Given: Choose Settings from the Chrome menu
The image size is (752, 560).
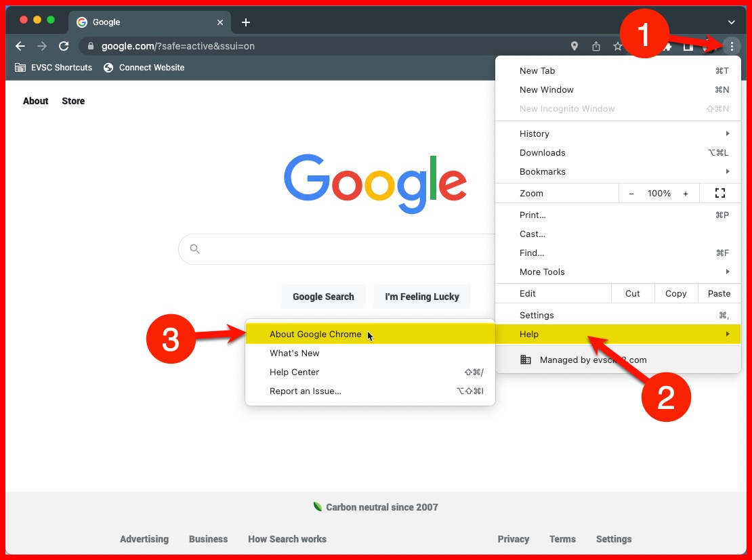Looking at the screenshot, I should 537,315.
